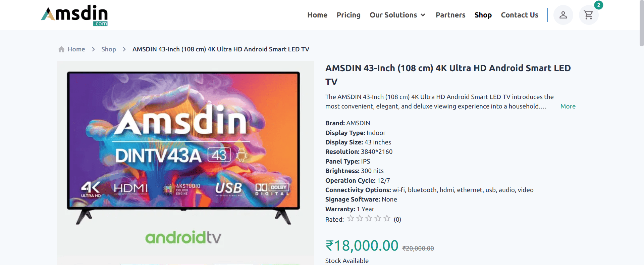The width and height of the screenshot is (644, 265).
Task: Navigate to Contact Us page
Action: click(x=520, y=15)
